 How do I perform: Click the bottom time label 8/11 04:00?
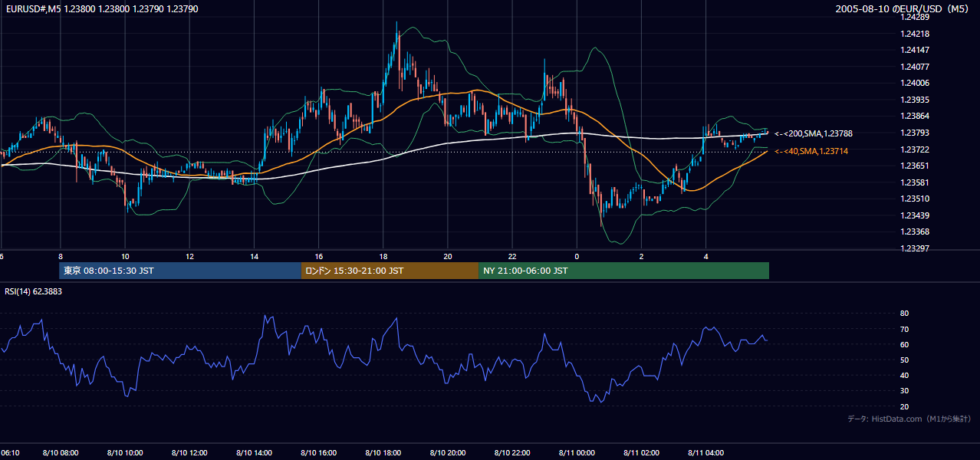(705, 453)
